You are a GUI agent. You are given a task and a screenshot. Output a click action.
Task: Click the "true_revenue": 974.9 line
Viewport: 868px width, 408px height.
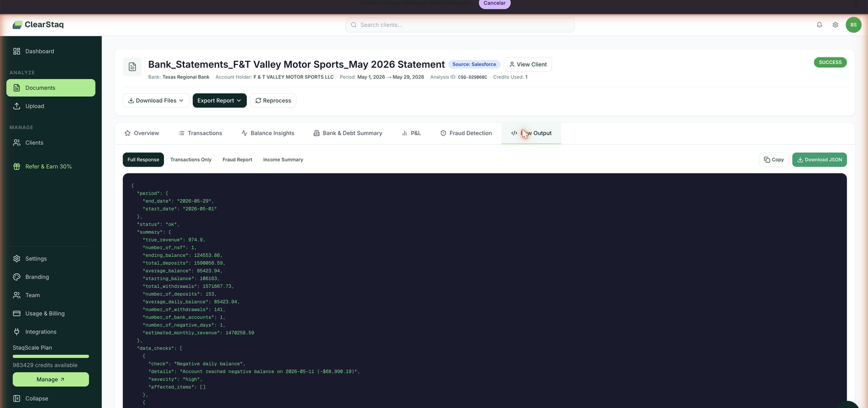[x=174, y=240]
